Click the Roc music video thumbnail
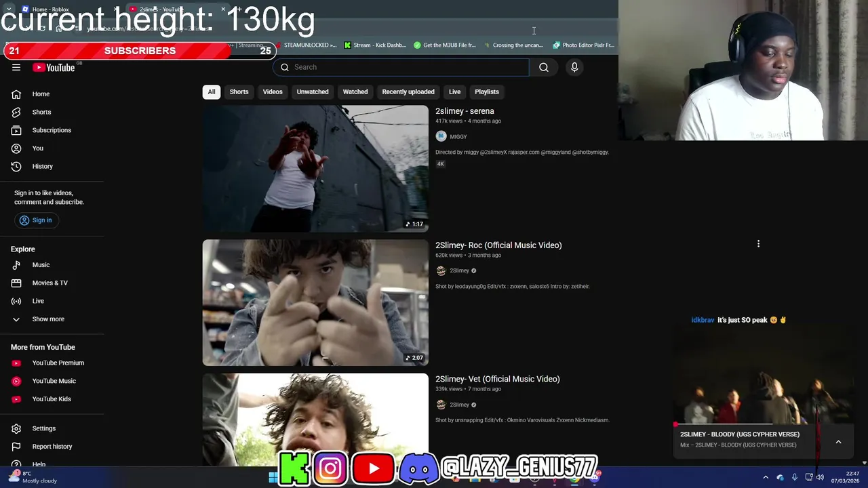Viewport: 868px width, 488px height. (315, 302)
